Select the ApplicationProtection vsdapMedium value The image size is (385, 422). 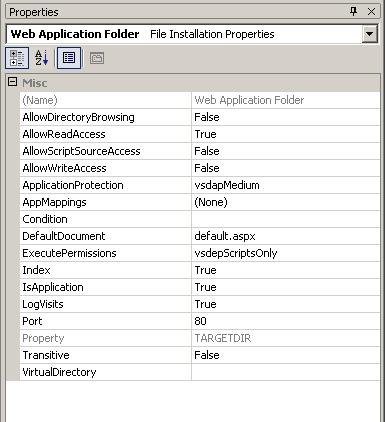pyautogui.click(x=286, y=185)
